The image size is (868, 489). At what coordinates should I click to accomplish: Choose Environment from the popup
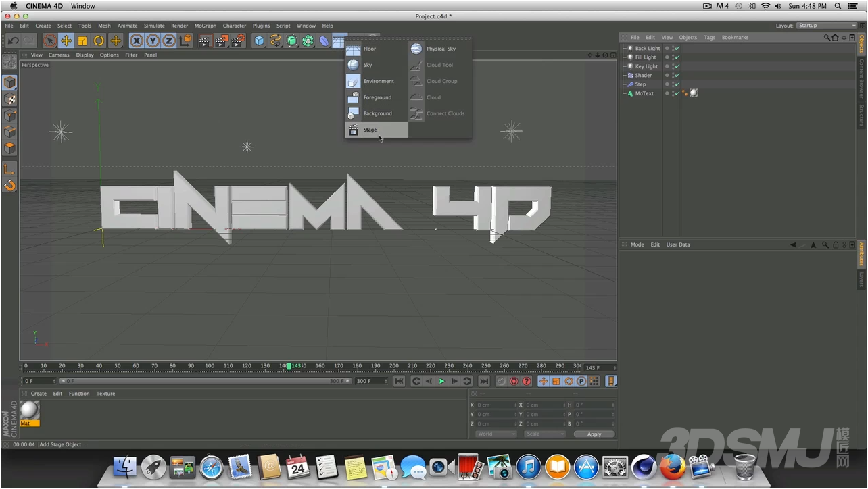click(x=377, y=81)
